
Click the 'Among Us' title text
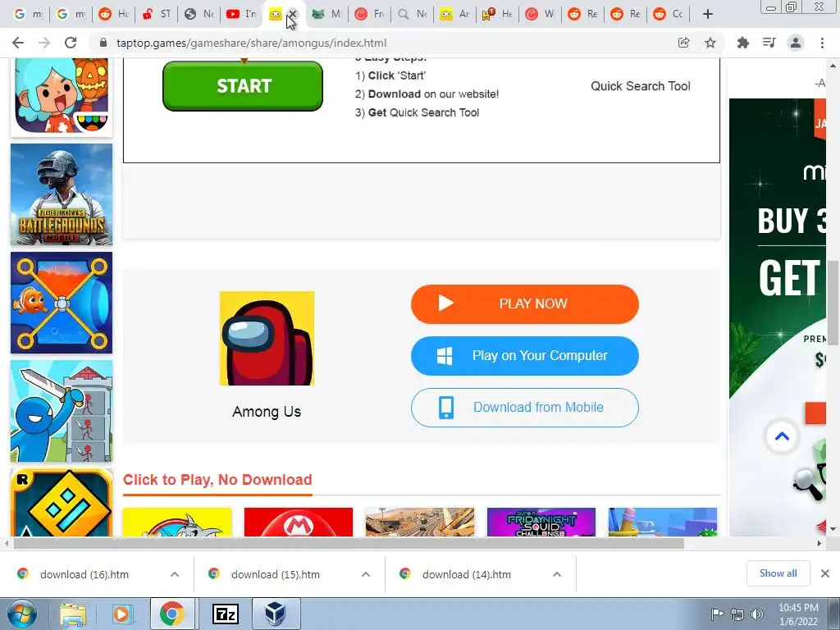[x=267, y=412]
